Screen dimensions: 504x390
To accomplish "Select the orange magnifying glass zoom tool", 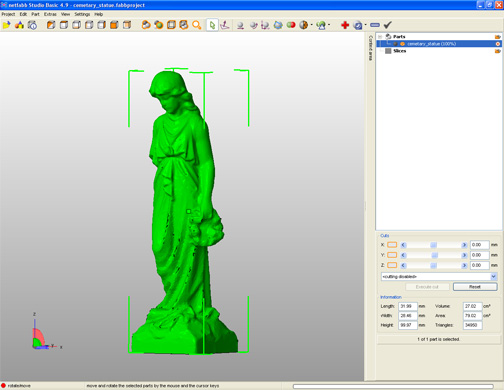I will click(x=197, y=25).
